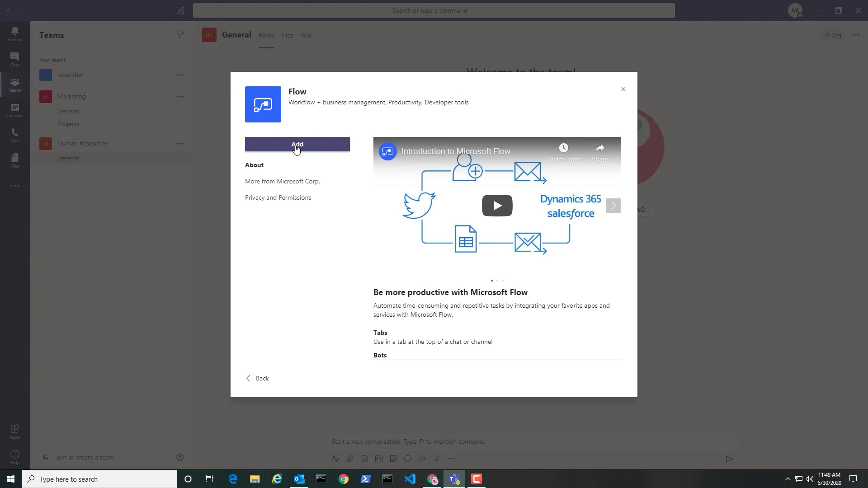Screen dimensions: 868x488
Task: Show next slide in Flow carousel
Action: pyautogui.click(x=613, y=206)
